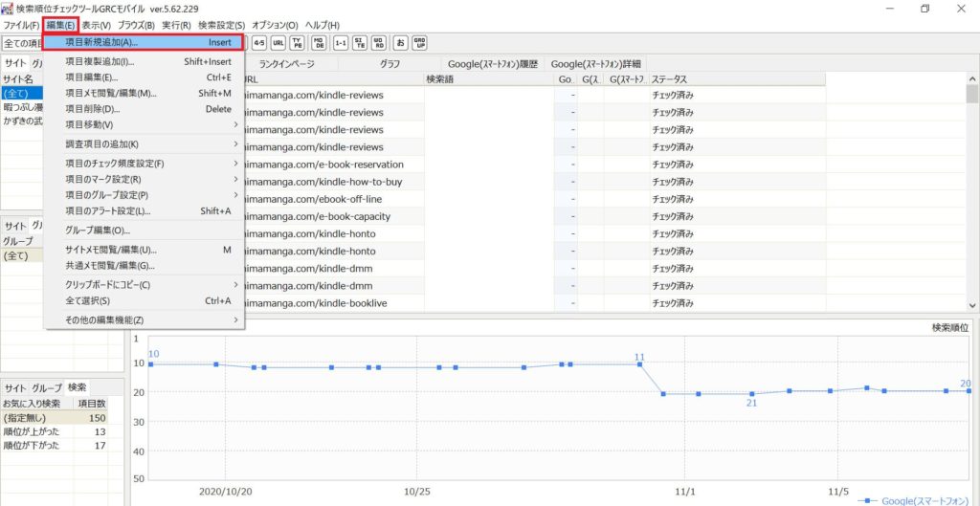The height and width of the screenshot is (506, 980).
Task: Select the 検索 tab in bottom-left panel
Action: 78,387
